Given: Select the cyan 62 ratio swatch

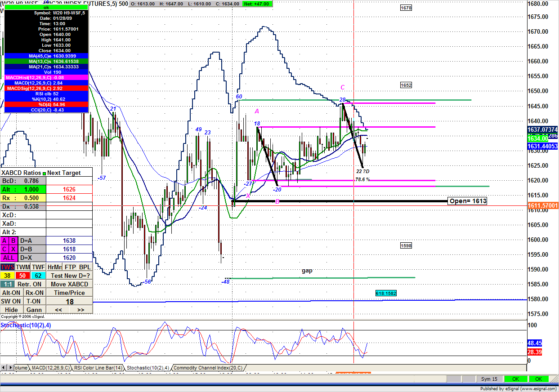Looking at the screenshot, I should tap(38, 276).
